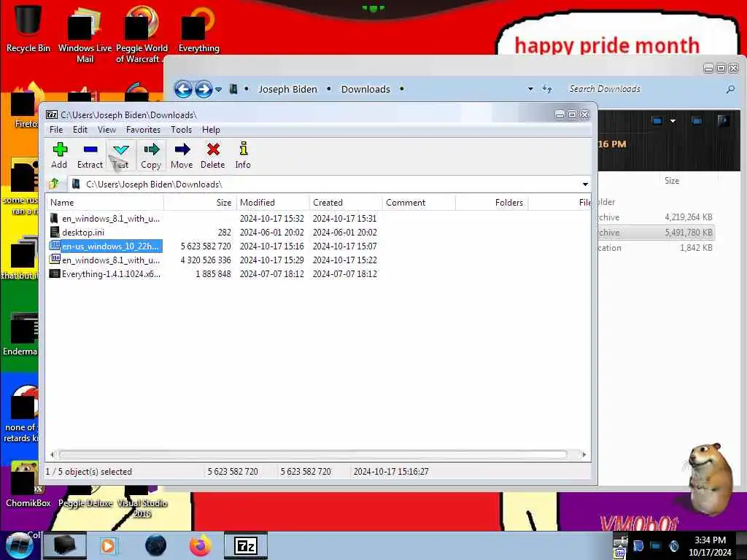Image resolution: width=747 pixels, height=560 pixels.
Task: Go up one folder level in 7-Zip
Action: click(54, 184)
